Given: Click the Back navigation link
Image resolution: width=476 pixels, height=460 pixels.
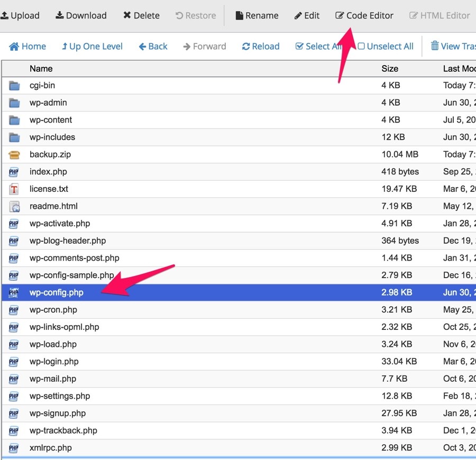Looking at the screenshot, I should tap(153, 47).
